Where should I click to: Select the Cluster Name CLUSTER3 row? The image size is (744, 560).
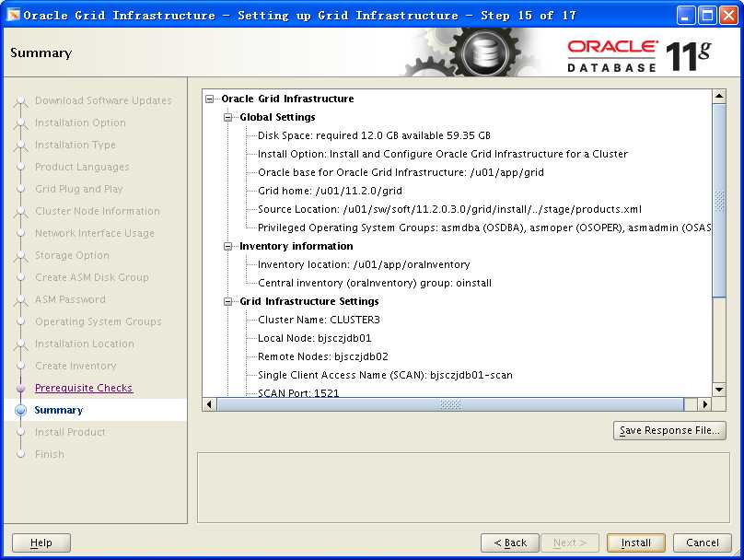pyautogui.click(x=319, y=320)
